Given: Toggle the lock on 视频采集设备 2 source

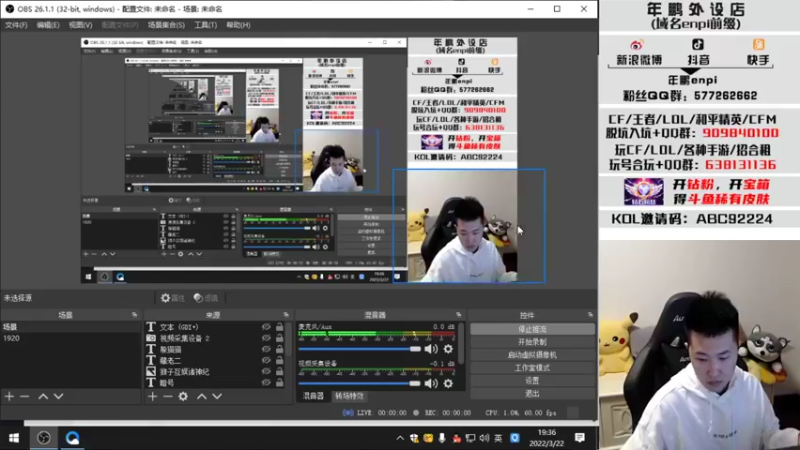Looking at the screenshot, I should (280, 338).
